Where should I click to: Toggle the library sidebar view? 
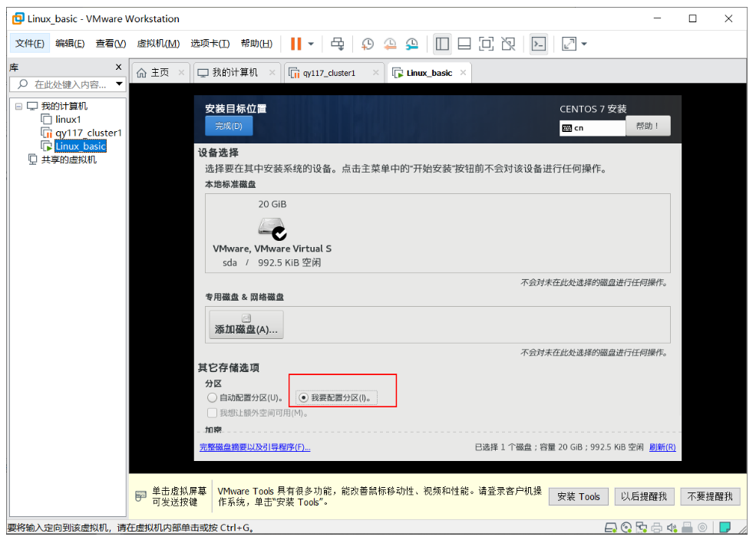pos(442,44)
